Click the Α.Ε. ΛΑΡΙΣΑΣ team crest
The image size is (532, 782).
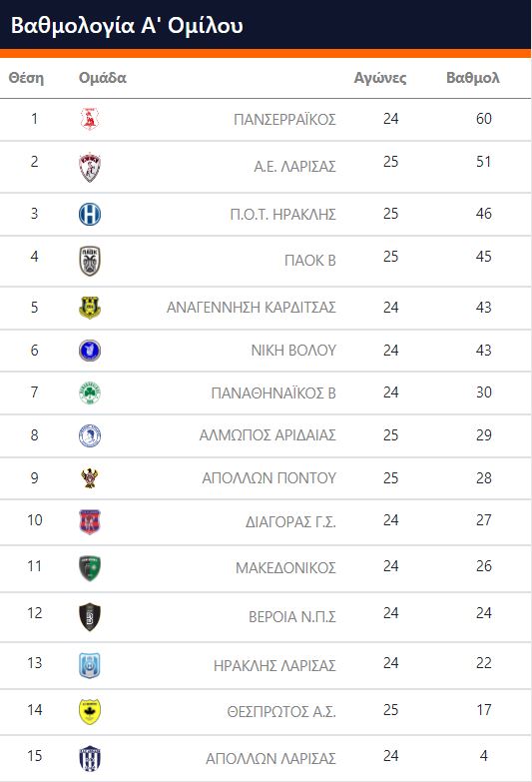[x=90, y=167]
